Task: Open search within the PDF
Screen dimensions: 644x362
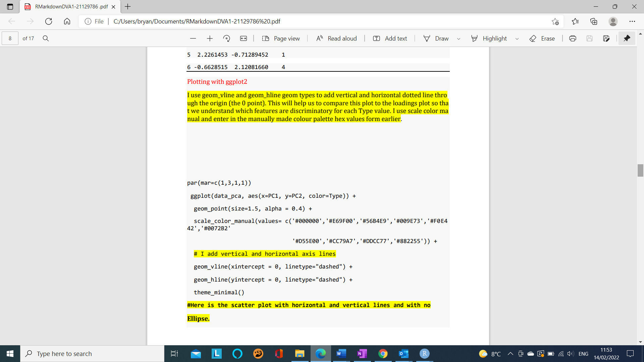Action: pos(46,38)
